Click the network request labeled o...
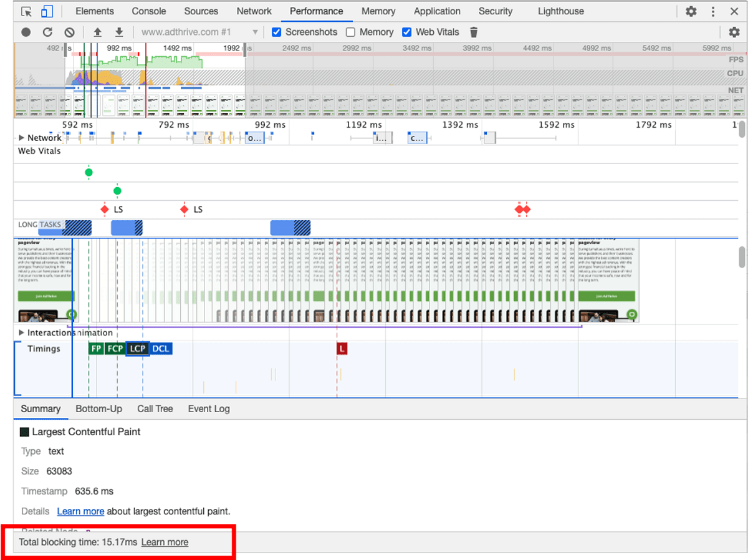This screenshot has width=748, height=560. [x=254, y=138]
